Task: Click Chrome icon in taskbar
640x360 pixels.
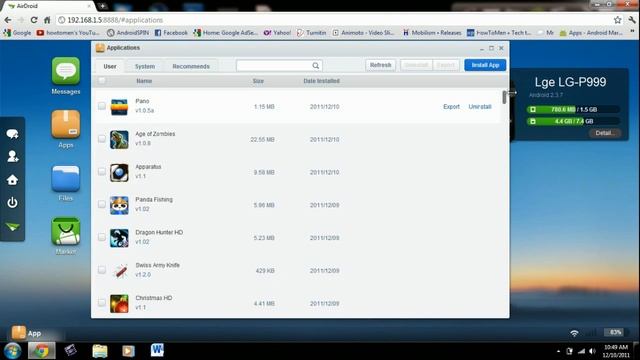Action: 41,351
